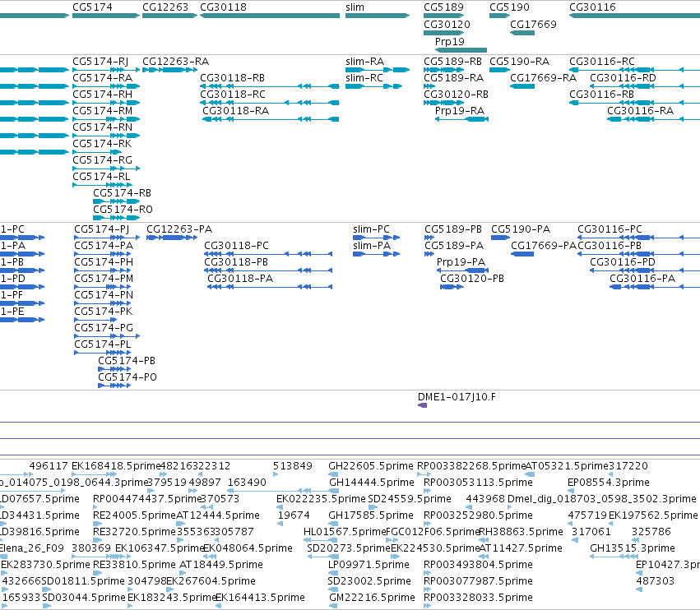This screenshot has height=610, width=700.
Task: Select the CG17669 gene label
Action: click(x=534, y=24)
